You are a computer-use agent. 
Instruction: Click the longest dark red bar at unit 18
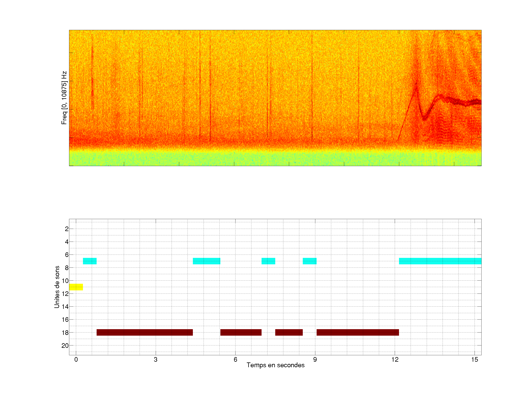click(144, 332)
